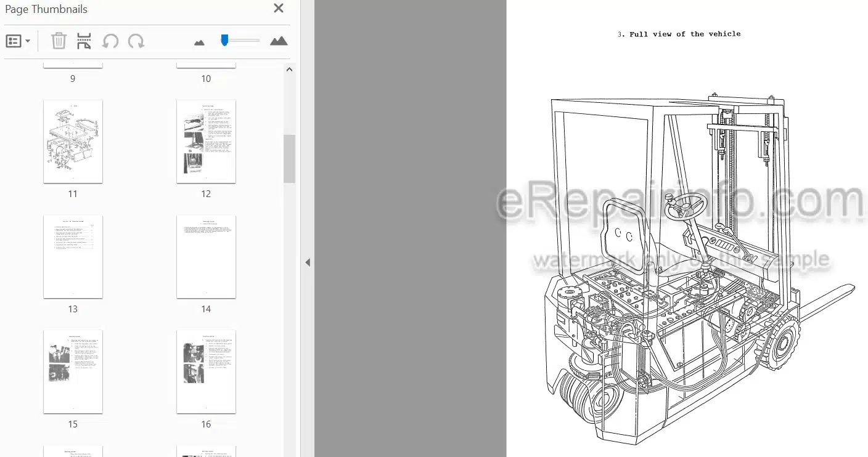This screenshot has width=868, height=457.
Task: Enlarge thumbnails with large mountain icon
Action: coord(279,41)
